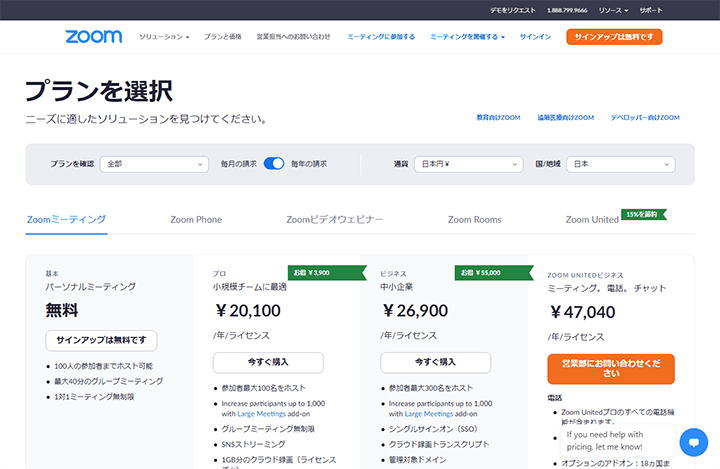The image size is (720, 469).
Task: Click orange サインアップは無料です header button
Action: [613, 37]
